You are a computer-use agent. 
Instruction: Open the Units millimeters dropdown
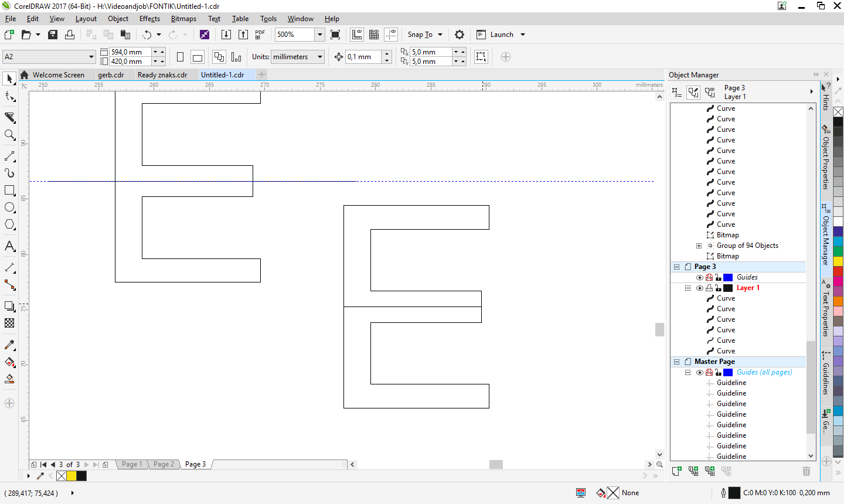point(320,57)
